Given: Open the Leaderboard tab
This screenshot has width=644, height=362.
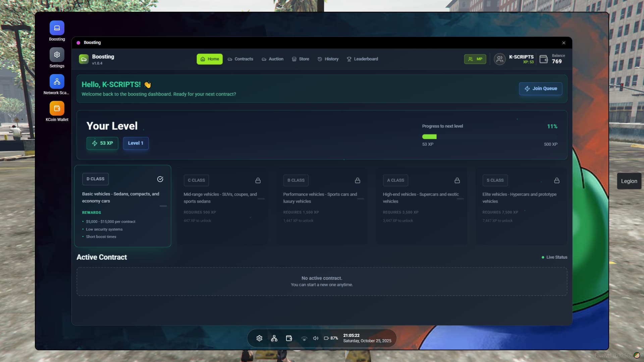Looking at the screenshot, I should click(362, 59).
